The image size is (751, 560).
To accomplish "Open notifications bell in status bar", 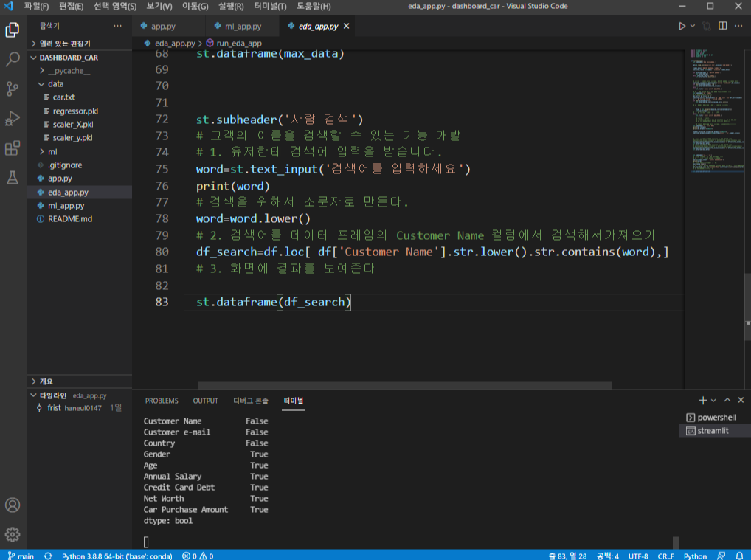I will click(x=739, y=556).
